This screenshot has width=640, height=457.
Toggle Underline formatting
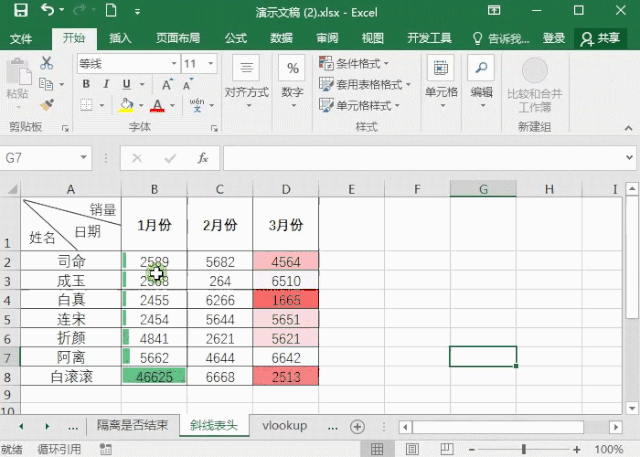[x=127, y=84]
